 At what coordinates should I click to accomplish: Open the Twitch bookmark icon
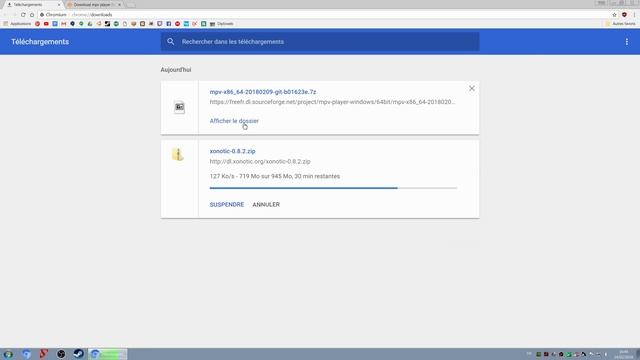point(160,24)
